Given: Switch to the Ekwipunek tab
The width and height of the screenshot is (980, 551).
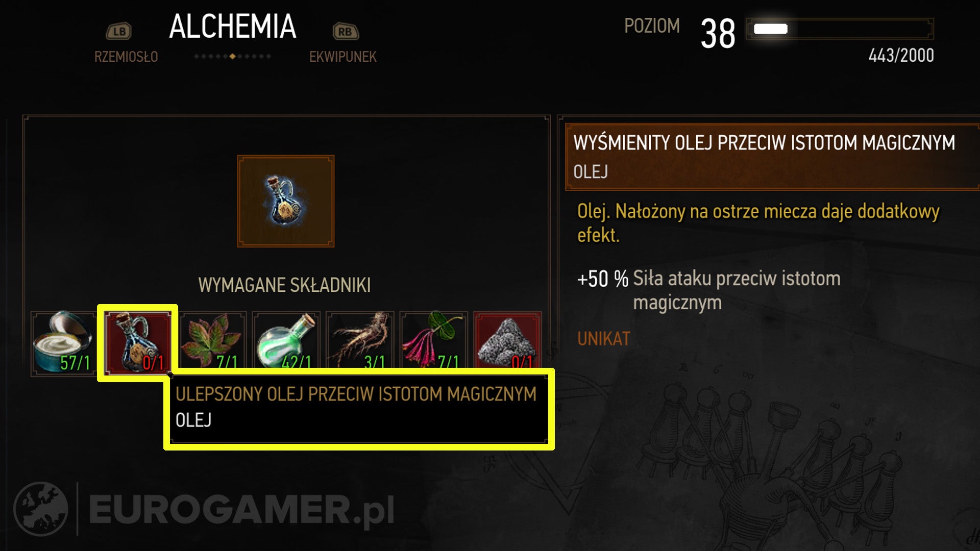Looking at the screenshot, I should [x=343, y=57].
